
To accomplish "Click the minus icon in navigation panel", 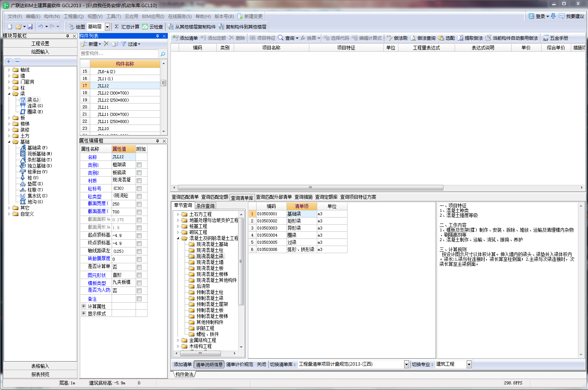I will [17, 61].
